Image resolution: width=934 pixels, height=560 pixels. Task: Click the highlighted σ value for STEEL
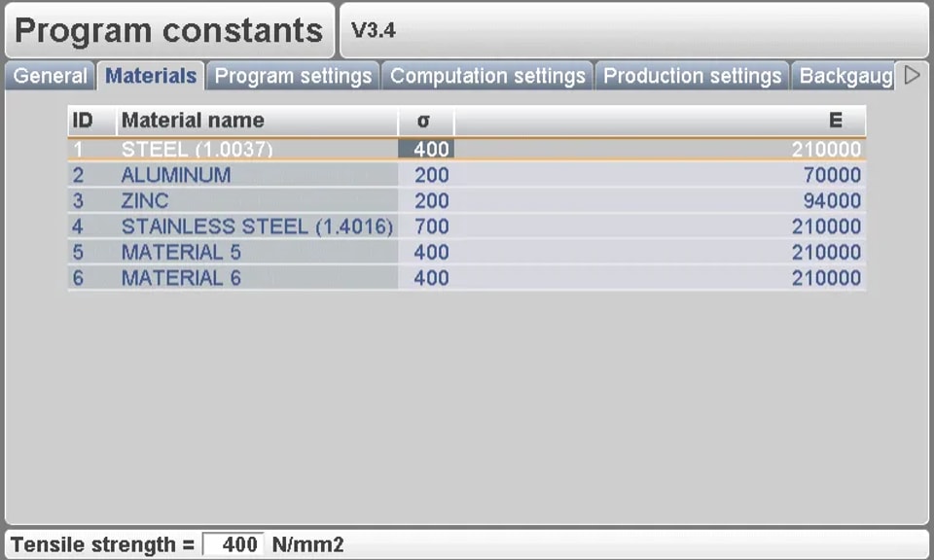pos(426,149)
